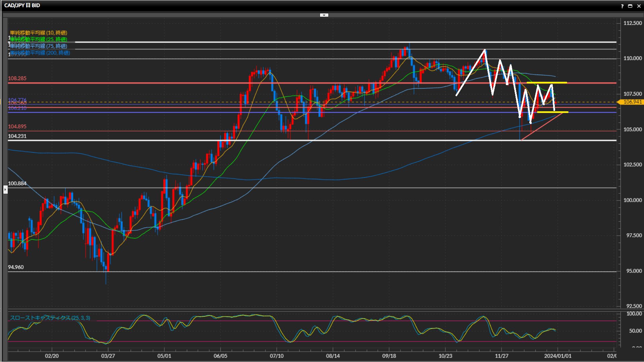Click the help question mark icon
Screen dimensions: 644x362
(x=622, y=6)
